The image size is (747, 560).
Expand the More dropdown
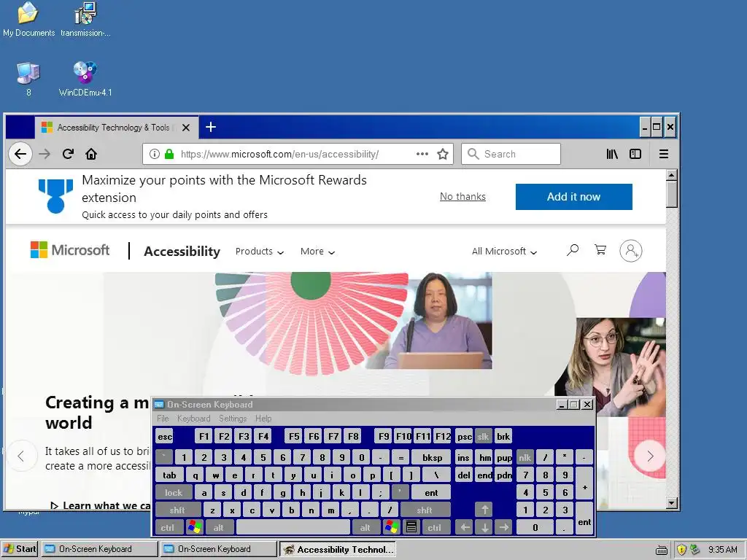tap(317, 251)
